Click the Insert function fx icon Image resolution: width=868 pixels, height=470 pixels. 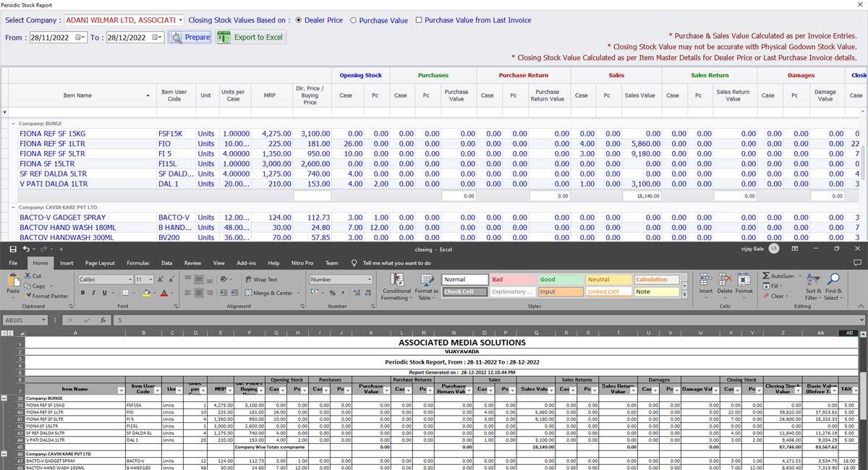pyautogui.click(x=103, y=320)
